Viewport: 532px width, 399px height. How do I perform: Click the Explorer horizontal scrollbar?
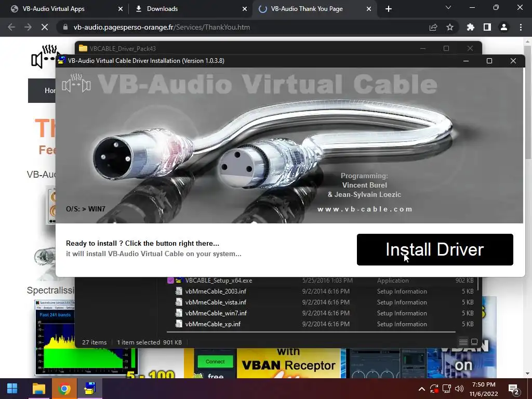pyautogui.click(x=311, y=332)
